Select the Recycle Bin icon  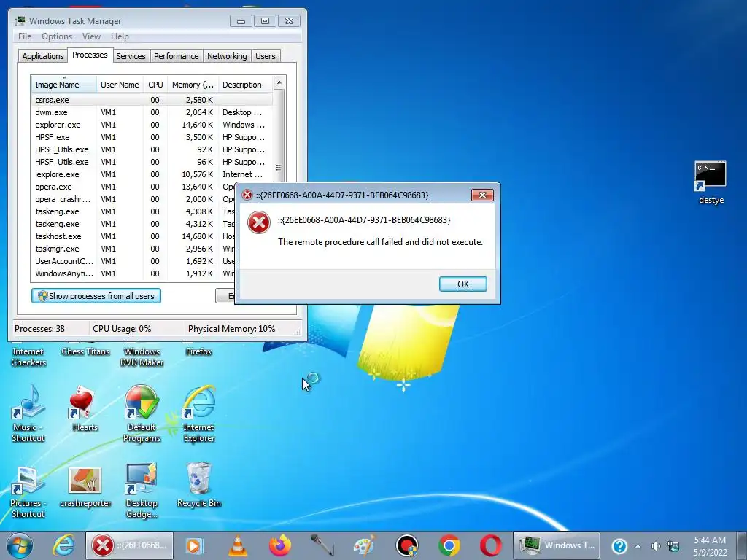click(x=198, y=486)
